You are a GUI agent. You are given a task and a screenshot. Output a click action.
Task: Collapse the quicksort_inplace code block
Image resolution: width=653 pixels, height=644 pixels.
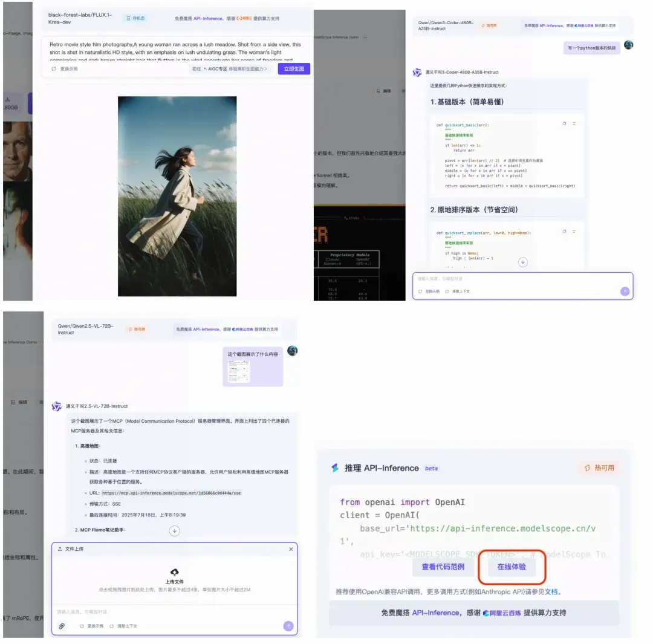[574, 232]
